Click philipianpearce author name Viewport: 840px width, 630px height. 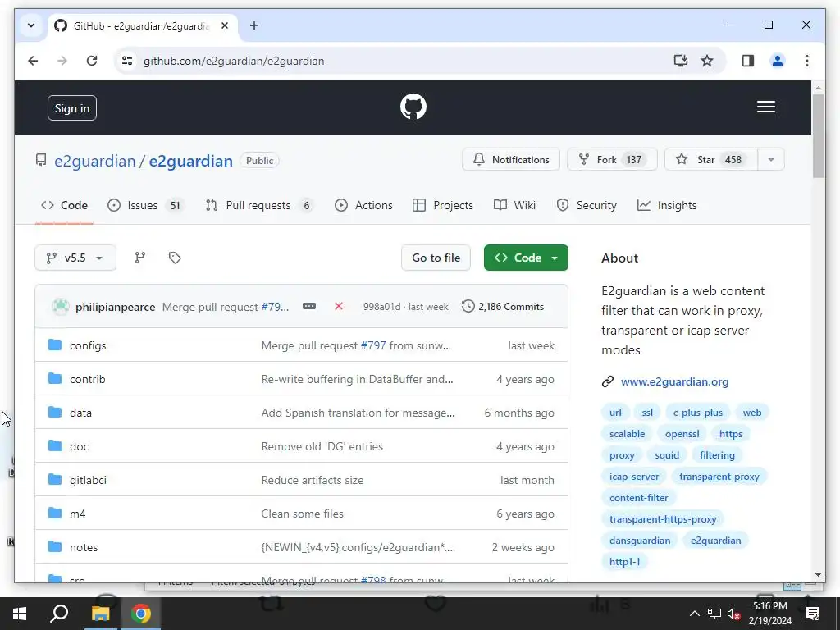pos(115,307)
